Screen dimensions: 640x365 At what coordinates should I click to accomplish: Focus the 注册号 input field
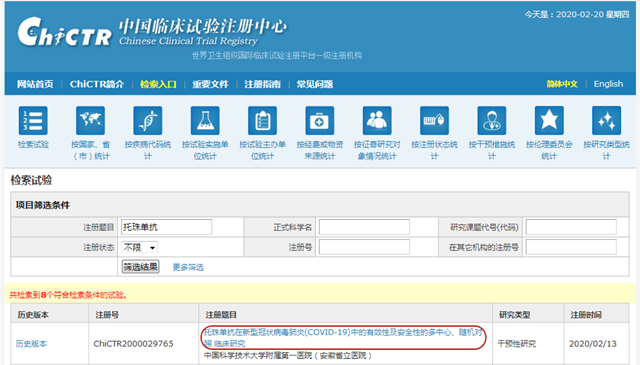(x=364, y=247)
